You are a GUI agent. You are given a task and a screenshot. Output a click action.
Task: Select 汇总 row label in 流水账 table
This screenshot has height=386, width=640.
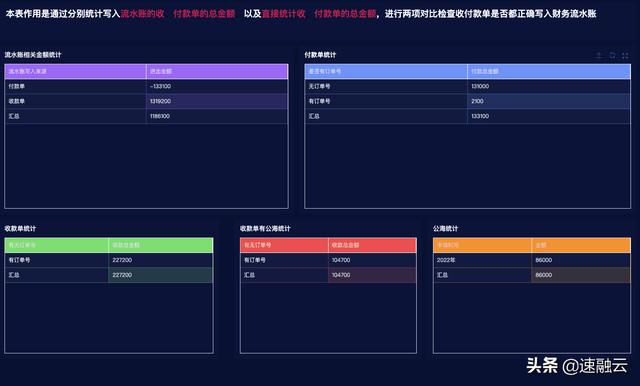(x=76, y=116)
